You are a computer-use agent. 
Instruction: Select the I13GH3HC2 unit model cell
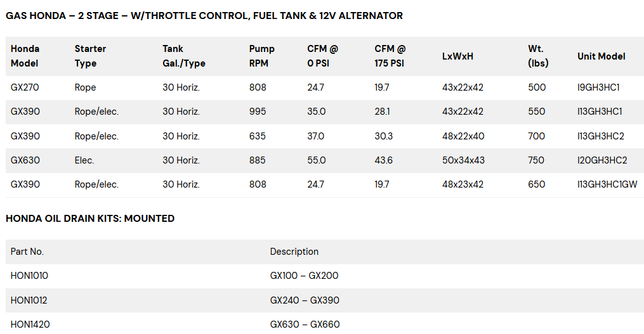[601, 136]
